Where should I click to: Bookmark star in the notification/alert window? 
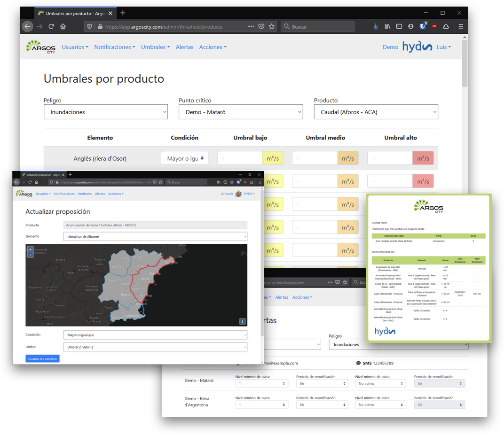[x=345, y=282]
